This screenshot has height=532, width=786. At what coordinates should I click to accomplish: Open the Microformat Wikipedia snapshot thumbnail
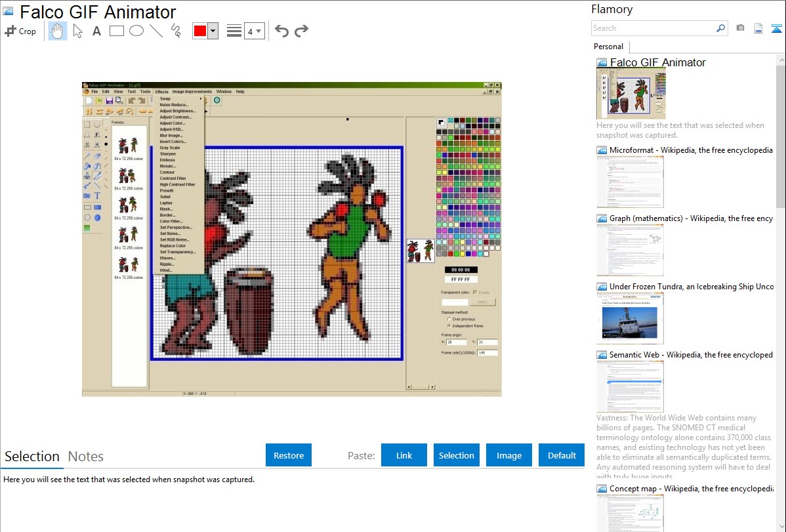click(630, 182)
